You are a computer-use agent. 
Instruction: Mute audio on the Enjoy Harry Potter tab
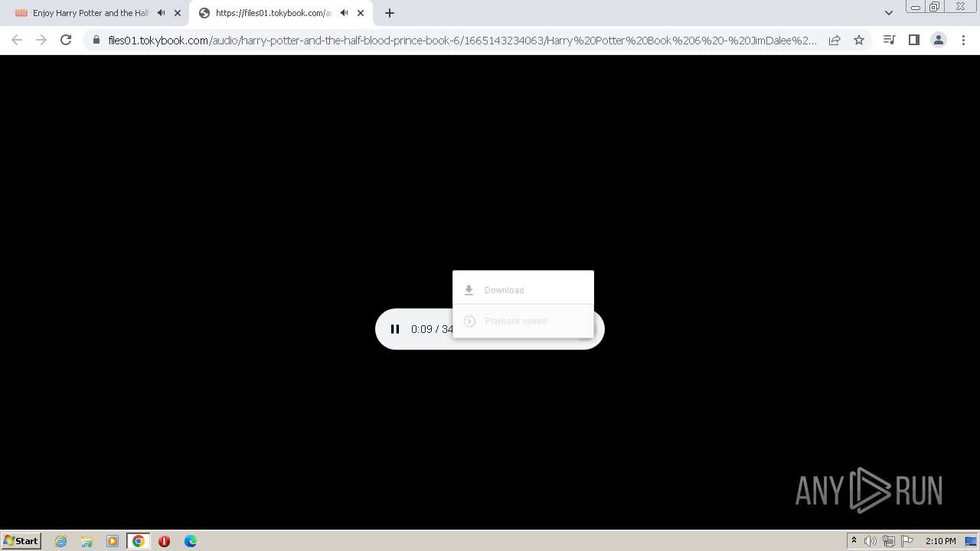pyautogui.click(x=161, y=13)
